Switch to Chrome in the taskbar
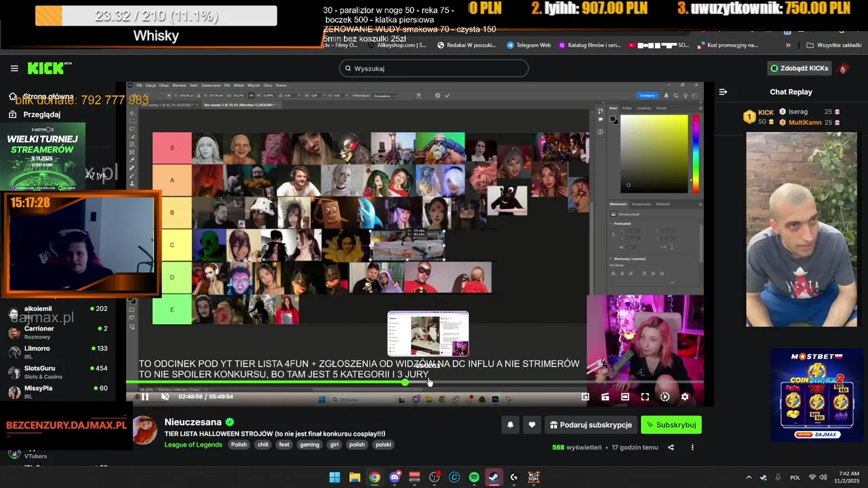Screen dimensions: 868x488 374,477
